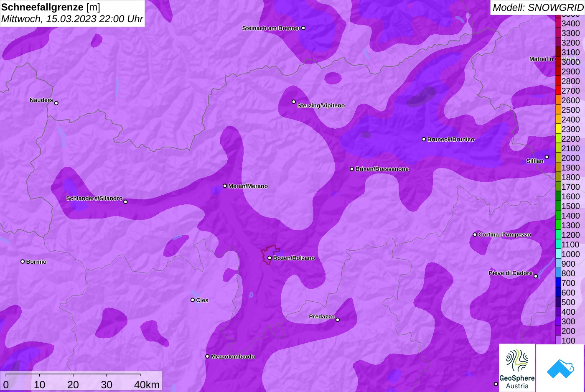The width and height of the screenshot is (585, 392).
Task: Click the 2000 legend value
Action: 570,158
